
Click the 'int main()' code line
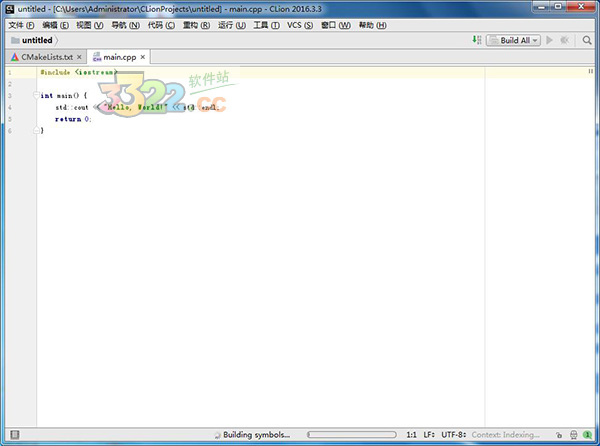coord(64,95)
